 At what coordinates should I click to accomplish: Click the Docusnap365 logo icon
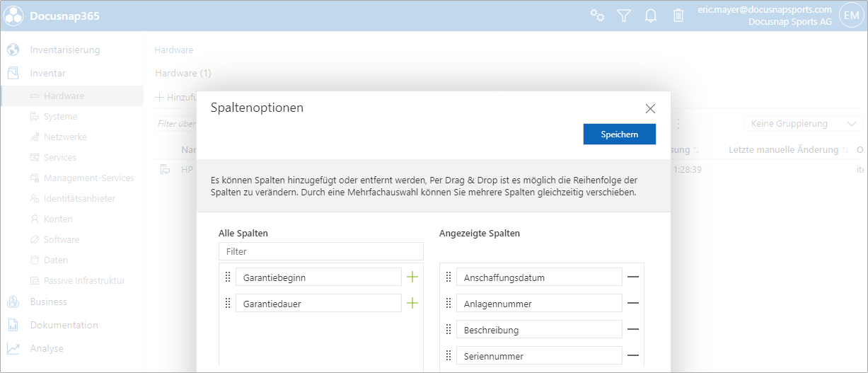[14, 16]
